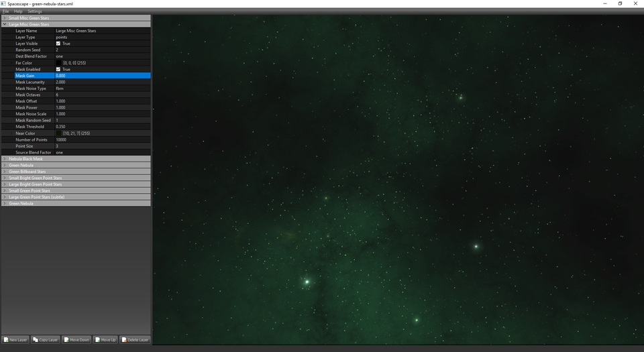
Task: Uncheck the Layer Visible checkbox
Action: point(58,44)
